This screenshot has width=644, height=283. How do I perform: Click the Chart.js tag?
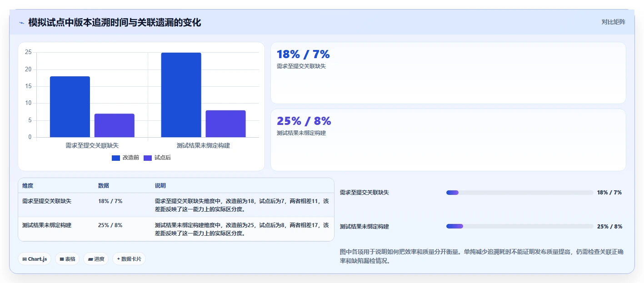[x=35, y=259]
